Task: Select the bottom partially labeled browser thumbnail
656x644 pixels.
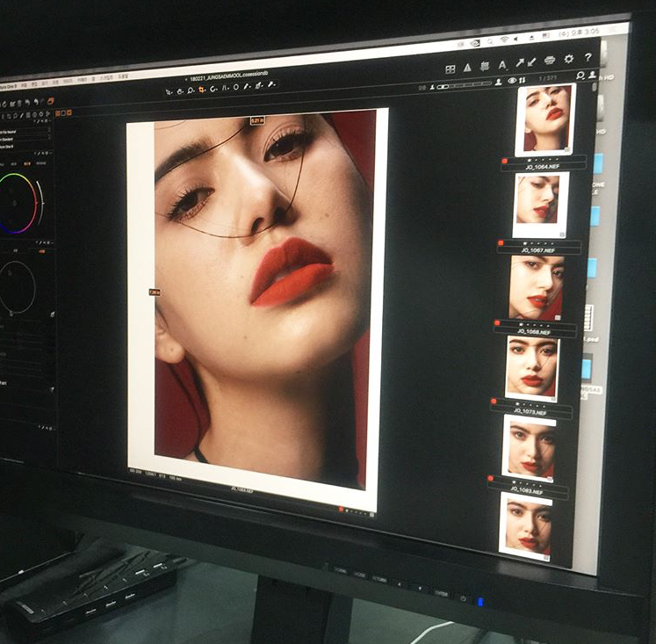Action: pyautogui.click(x=525, y=526)
